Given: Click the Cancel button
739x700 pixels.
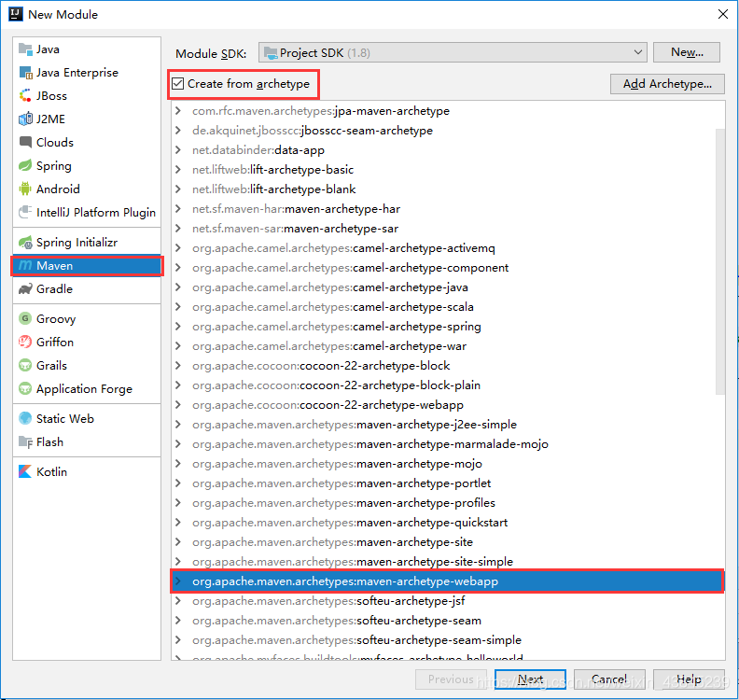Looking at the screenshot, I should pos(609,679).
